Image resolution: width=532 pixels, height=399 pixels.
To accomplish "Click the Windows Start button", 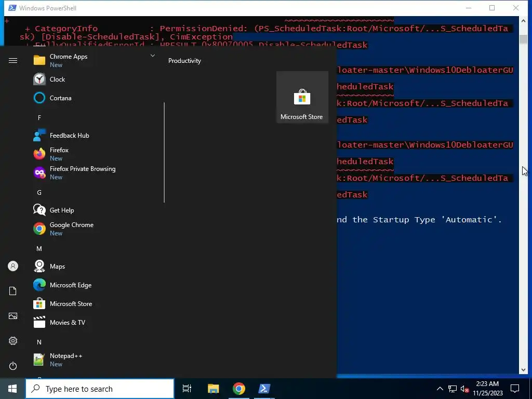I will point(12,389).
